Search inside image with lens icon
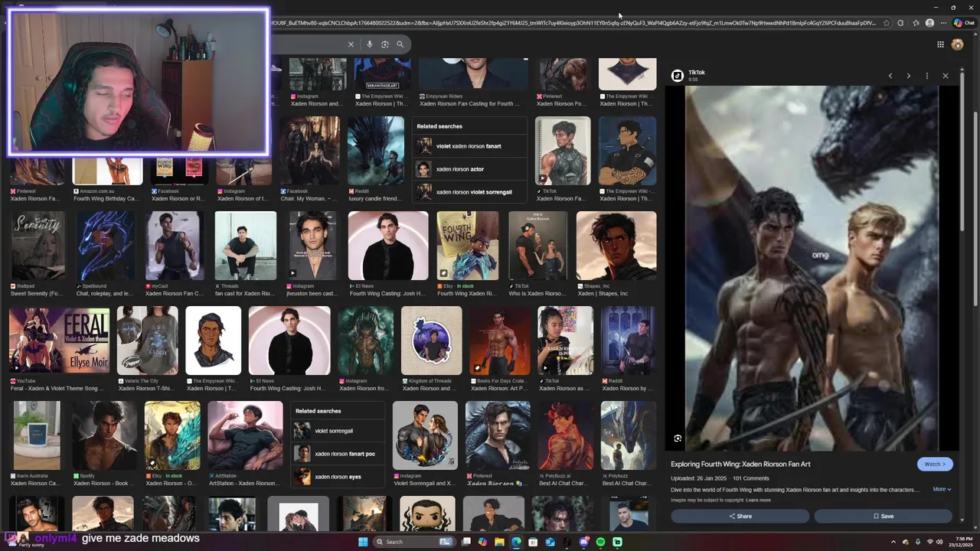This screenshot has width=980, height=551. tap(678, 439)
